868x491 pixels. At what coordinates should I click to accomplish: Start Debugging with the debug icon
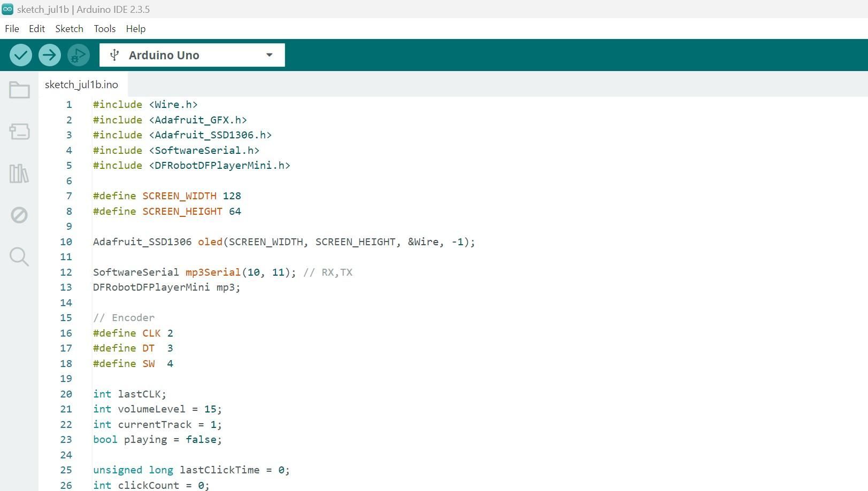(79, 55)
